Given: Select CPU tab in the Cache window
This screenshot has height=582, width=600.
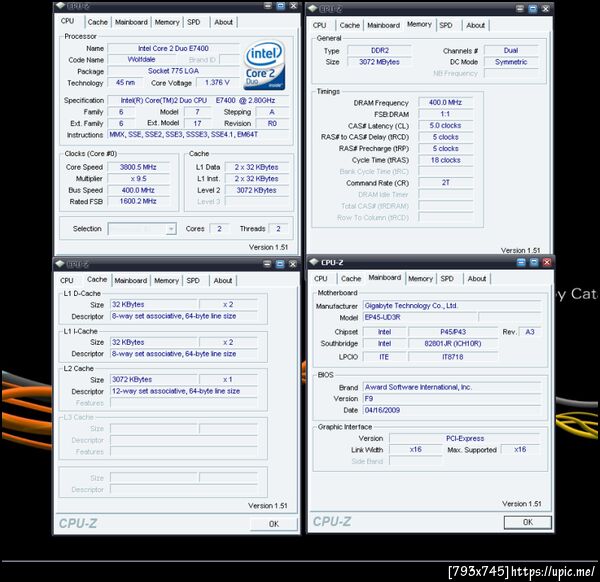Looking at the screenshot, I should click(67, 280).
